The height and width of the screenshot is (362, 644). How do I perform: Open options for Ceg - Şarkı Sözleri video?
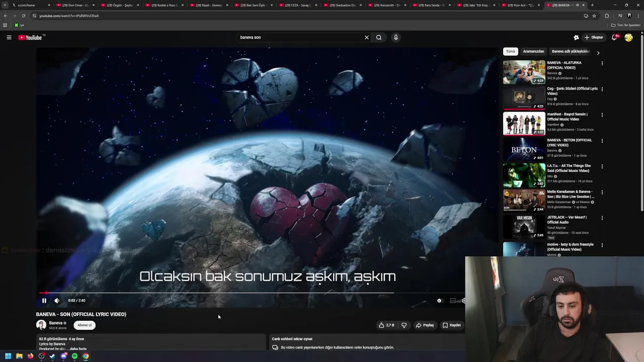coord(602,89)
